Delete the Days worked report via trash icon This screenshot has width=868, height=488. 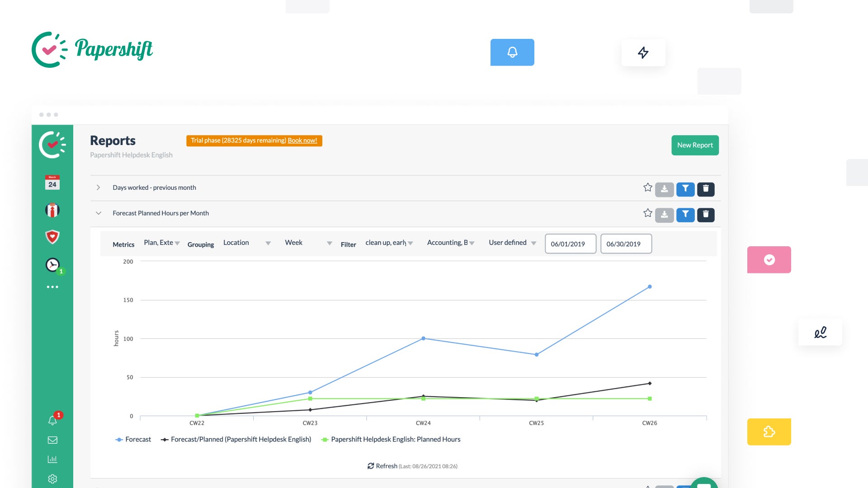(706, 189)
